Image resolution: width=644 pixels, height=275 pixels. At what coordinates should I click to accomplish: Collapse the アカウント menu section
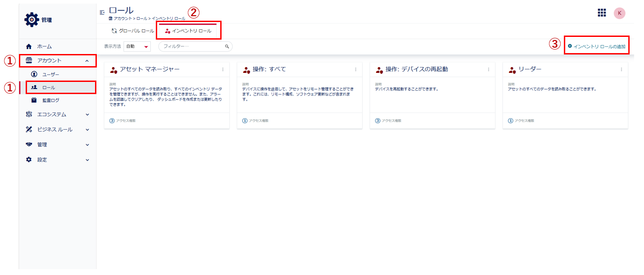click(87, 60)
